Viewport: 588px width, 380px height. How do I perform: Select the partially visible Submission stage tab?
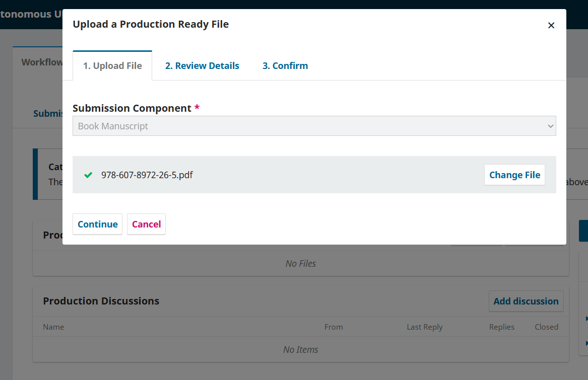48,114
